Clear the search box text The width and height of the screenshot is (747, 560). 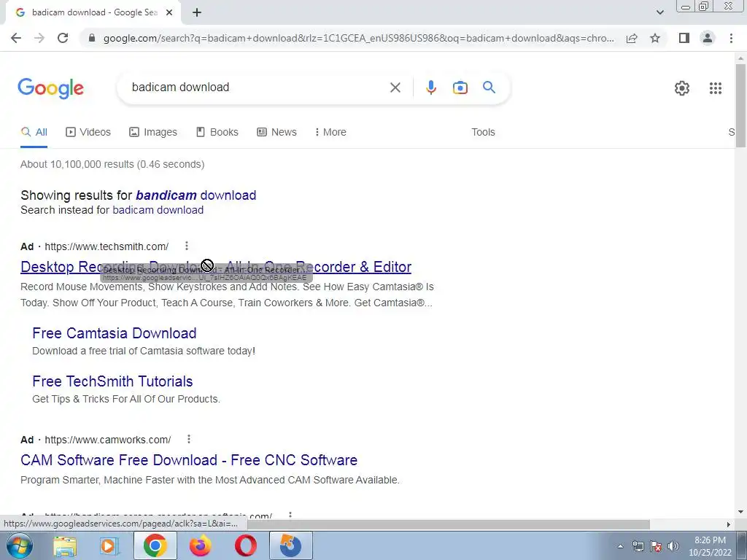pyautogui.click(x=395, y=87)
